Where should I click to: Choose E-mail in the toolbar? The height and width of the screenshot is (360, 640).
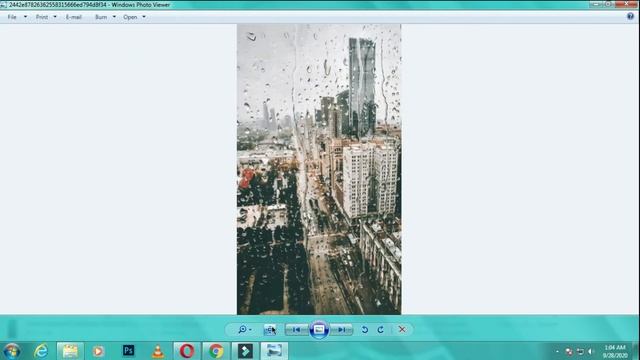click(x=74, y=17)
